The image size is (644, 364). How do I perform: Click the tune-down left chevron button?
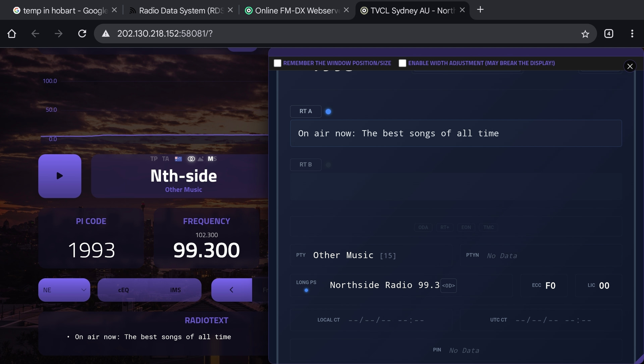click(231, 290)
